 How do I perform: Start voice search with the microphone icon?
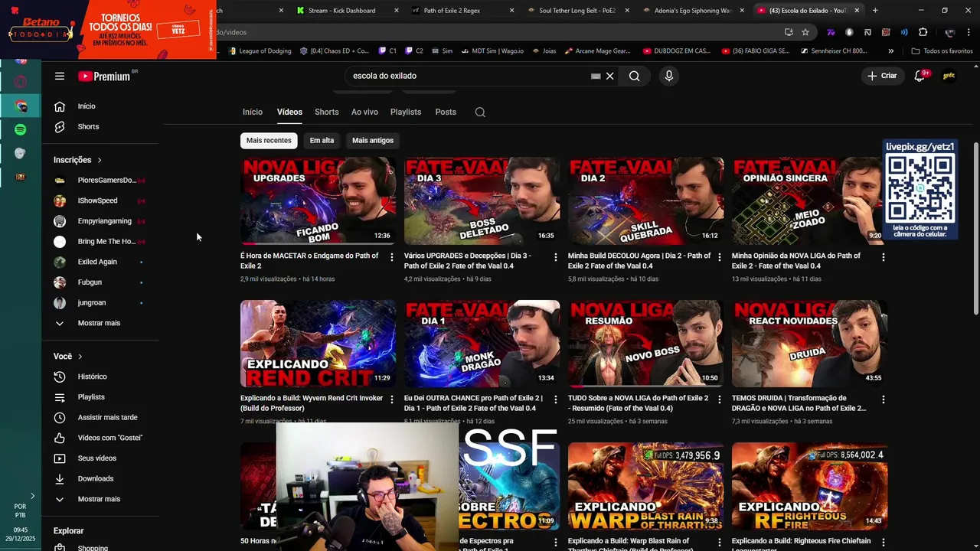[x=668, y=76]
